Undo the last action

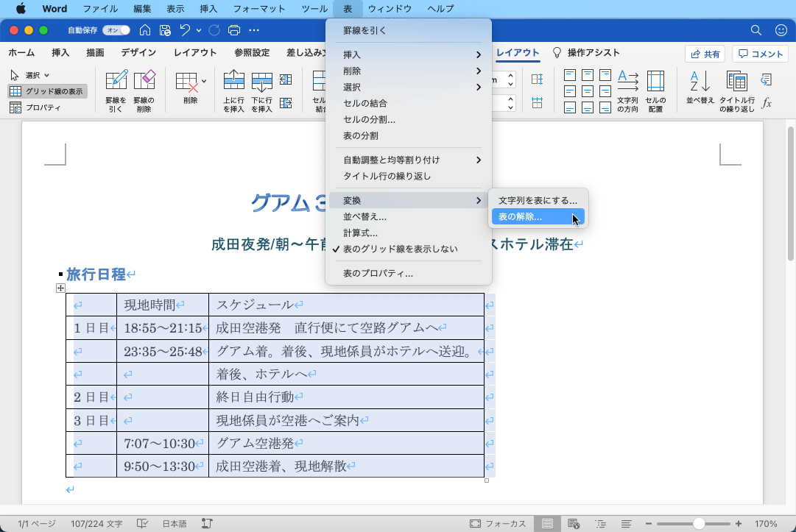pos(185,30)
